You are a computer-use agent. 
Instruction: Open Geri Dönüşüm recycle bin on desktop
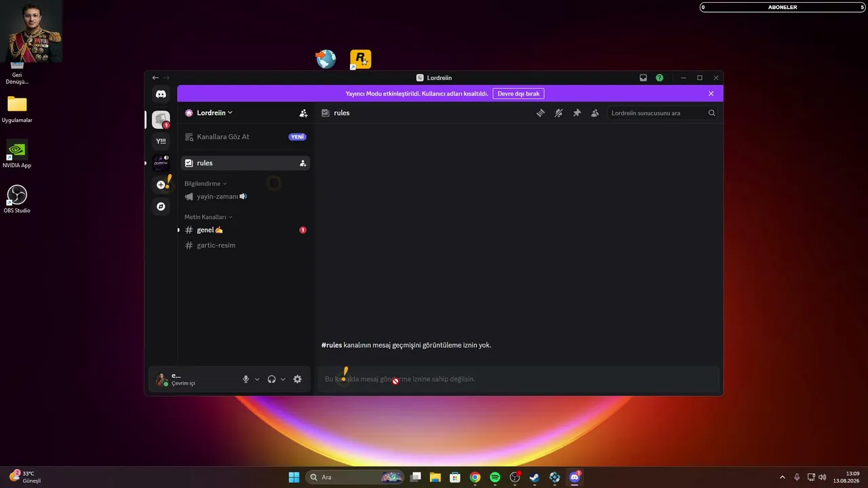[17, 73]
